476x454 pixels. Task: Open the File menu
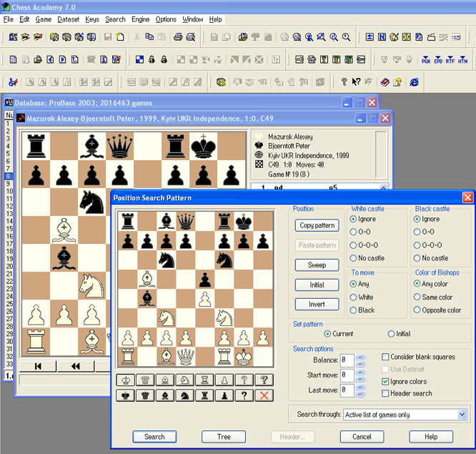tap(8, 19)
